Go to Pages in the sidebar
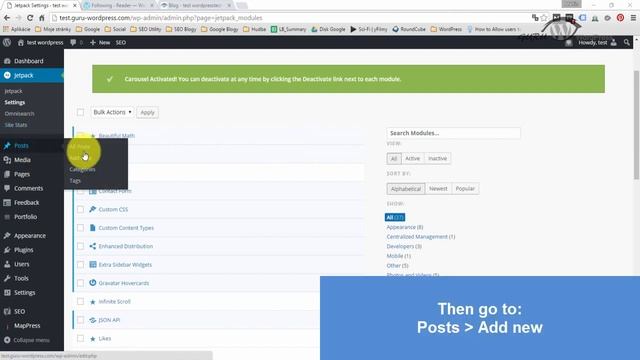Screen dimensions: 640x360 coord(22,174)
